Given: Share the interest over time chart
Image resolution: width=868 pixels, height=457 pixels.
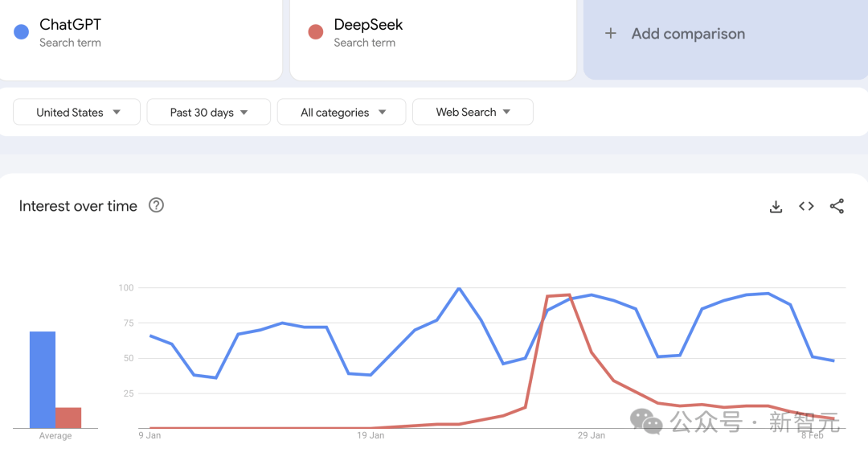Looking at the screenshot, I should pos(837,206).
